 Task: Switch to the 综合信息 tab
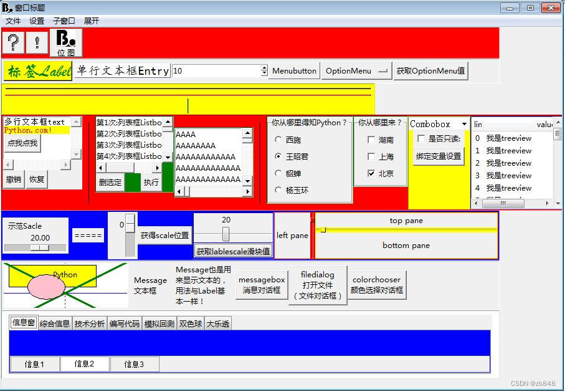click(55, 323)
